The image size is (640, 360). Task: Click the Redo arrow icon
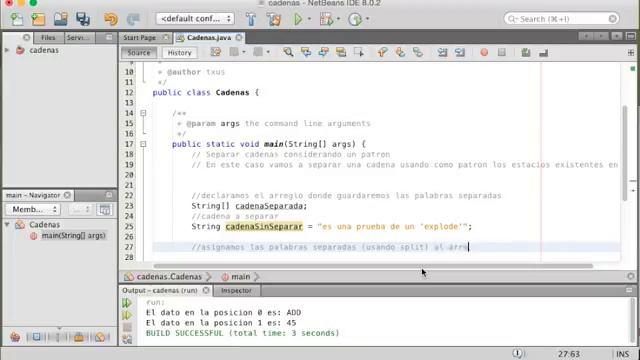[x=133, y=19]
